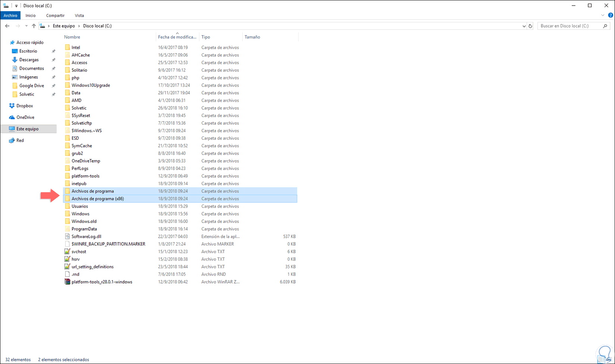
Task: Refresh the Disco local (C:) folder view
Action: point(530,26)
